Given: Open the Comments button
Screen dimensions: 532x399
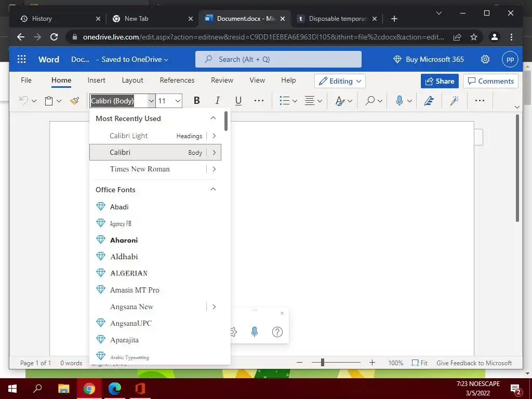Looking at the screenshot, I should tap(490, 81).
